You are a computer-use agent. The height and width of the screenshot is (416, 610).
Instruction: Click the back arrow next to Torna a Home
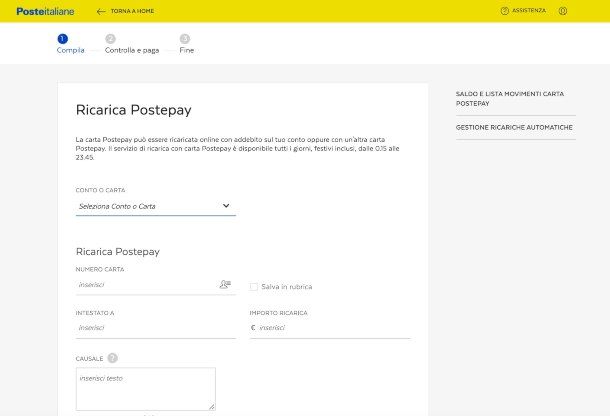101,11
